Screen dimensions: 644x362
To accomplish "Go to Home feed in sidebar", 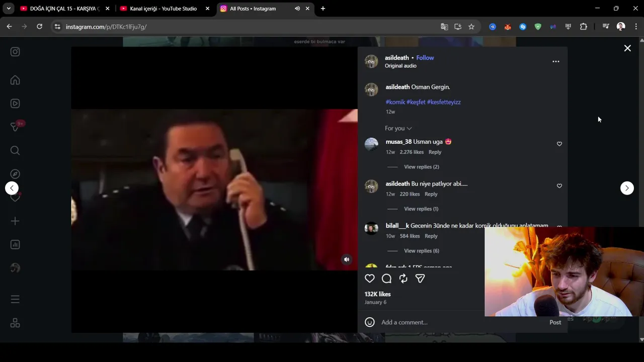I will click(x=15, y=80).
